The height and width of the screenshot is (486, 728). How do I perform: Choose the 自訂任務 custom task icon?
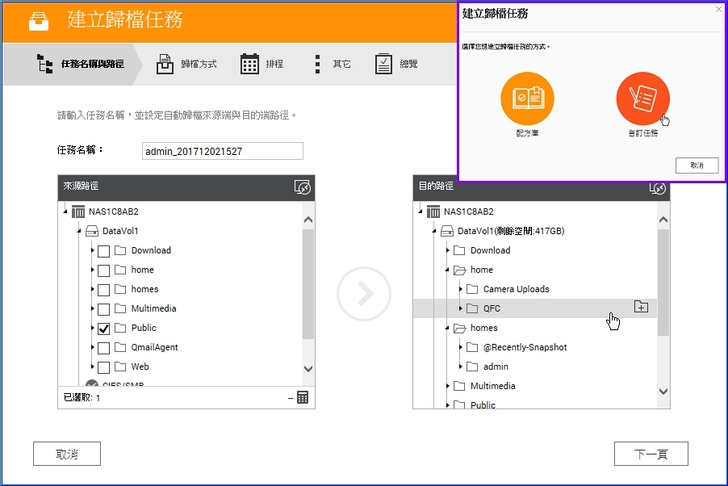pyautogui.click(x=643, y=98)
